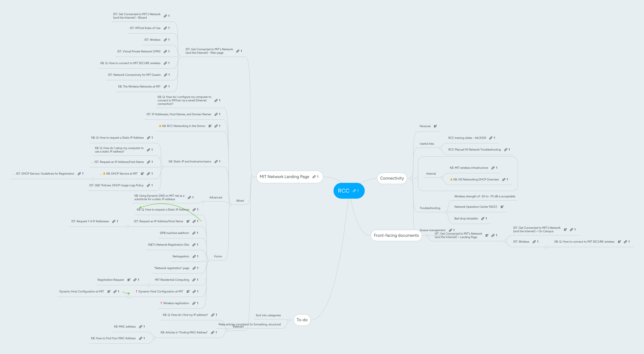
Task: Click link icon for RCC Manual 05 Network Troubleshooting
Action: tap(505, 150)
